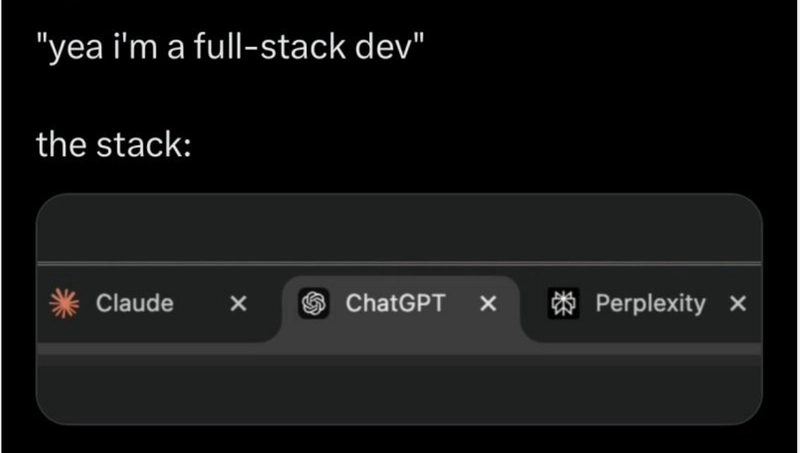Close the Perplexity tab

(x=738, y=304)
